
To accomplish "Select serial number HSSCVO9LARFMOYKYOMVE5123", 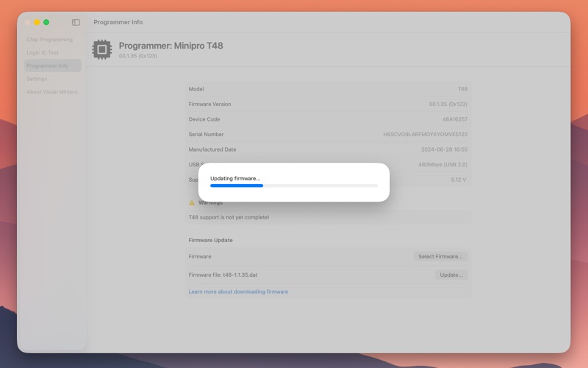I will coord(426,134).
